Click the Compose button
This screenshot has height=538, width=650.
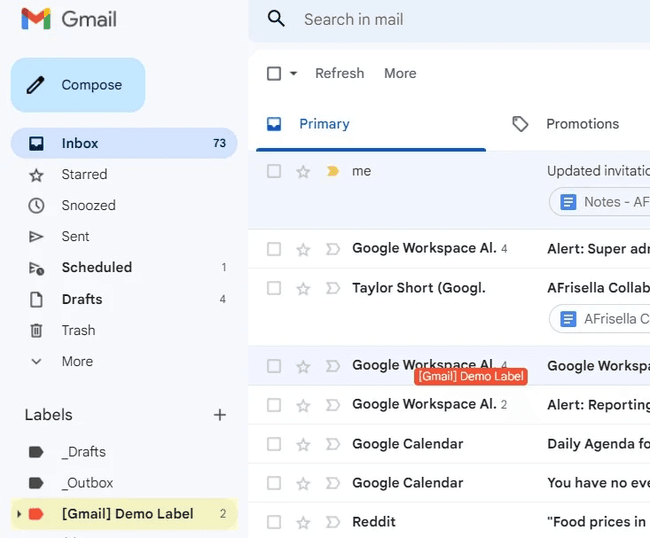point(78,85)
